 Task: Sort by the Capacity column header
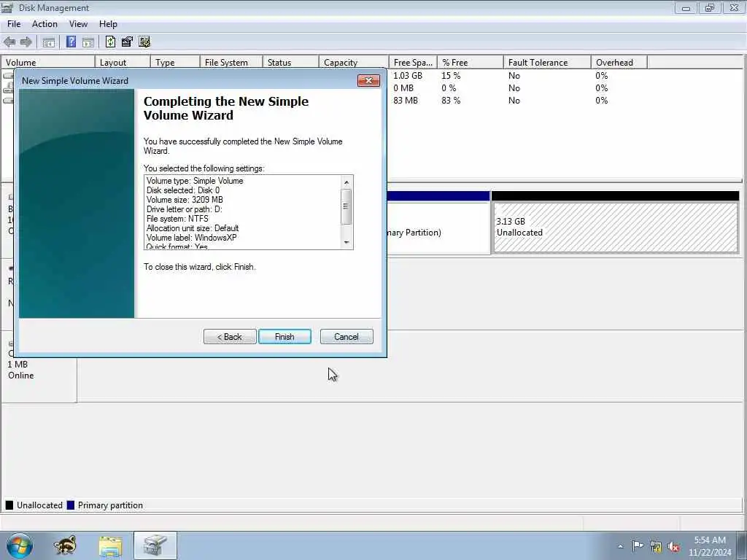(x=354, y=63)
